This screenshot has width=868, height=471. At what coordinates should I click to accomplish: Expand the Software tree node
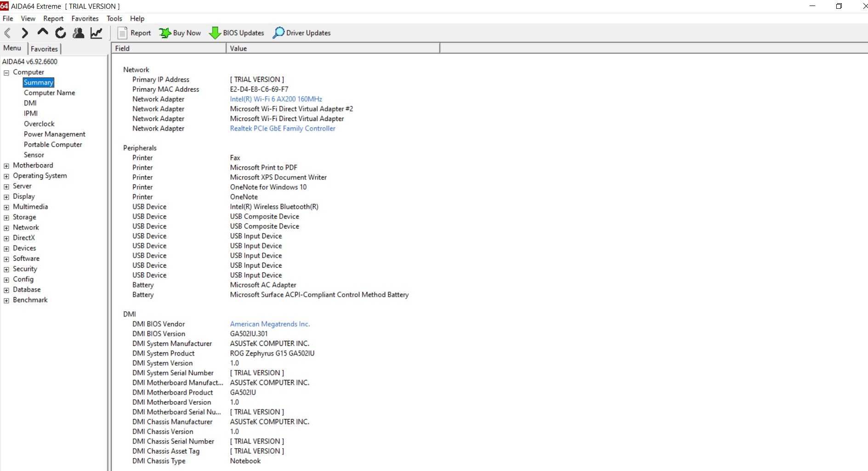(x=6, y=259)
